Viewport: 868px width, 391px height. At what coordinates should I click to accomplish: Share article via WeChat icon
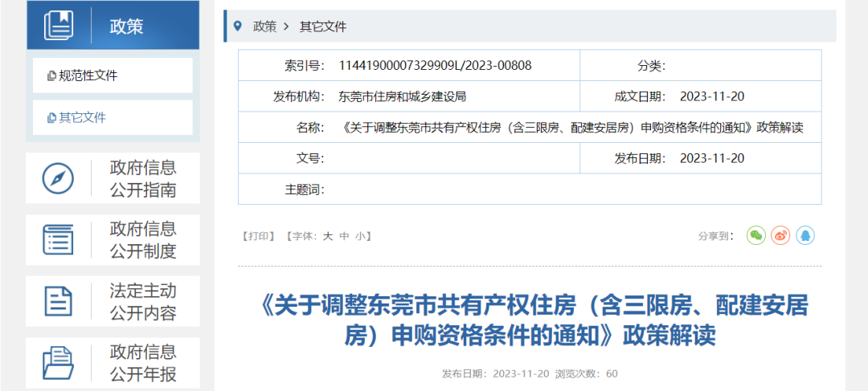755,235
